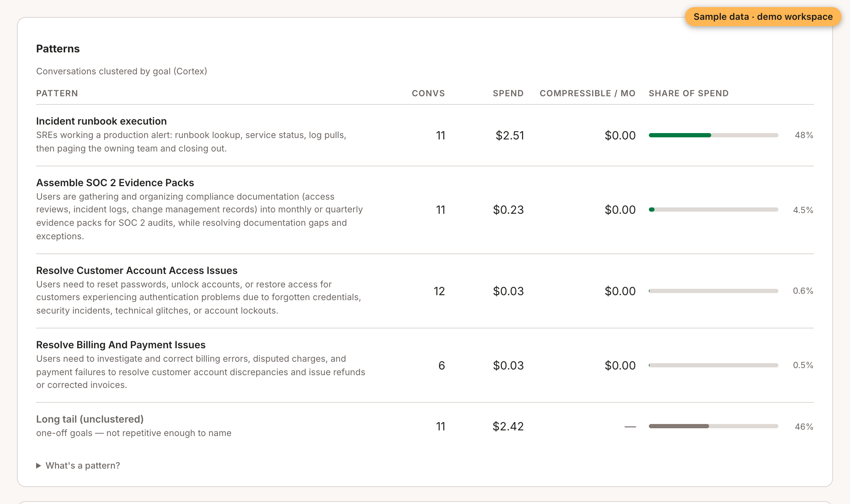Open the Incident runbook execution pattern
This screenshot has height=504, width=850.
click(x=101, y=121)
